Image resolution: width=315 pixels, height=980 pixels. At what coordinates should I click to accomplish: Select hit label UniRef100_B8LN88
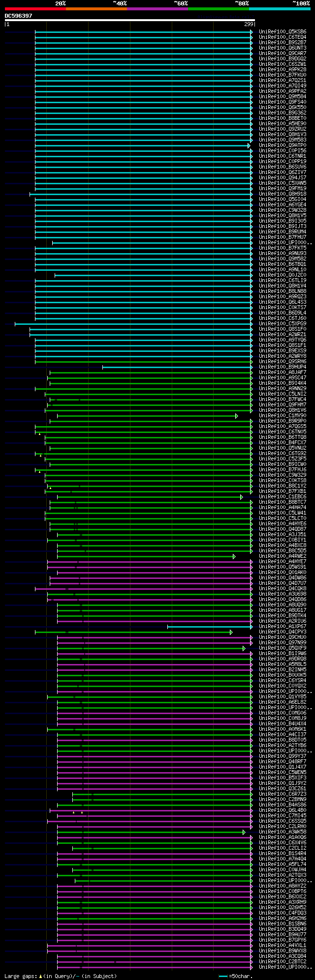click(x=283, y=291)
